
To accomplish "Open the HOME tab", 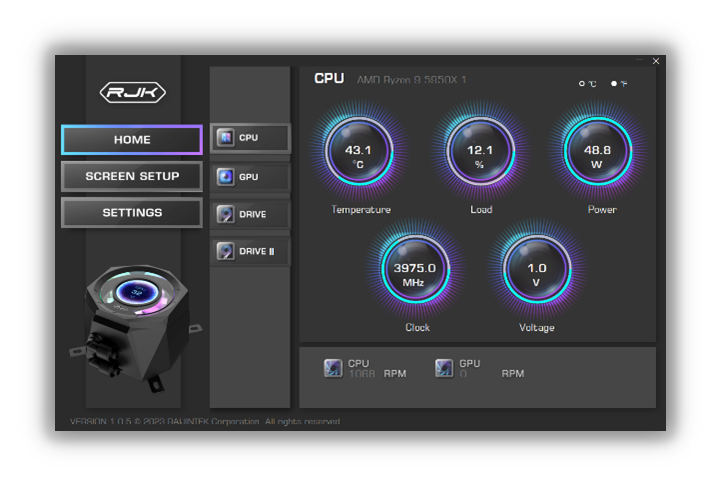I will coord(132,140).
